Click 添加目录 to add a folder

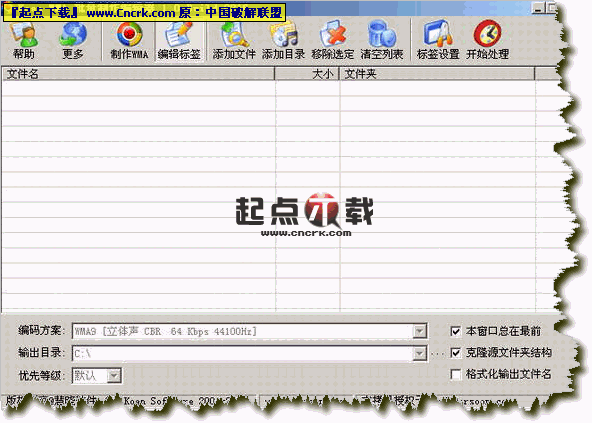284,41
